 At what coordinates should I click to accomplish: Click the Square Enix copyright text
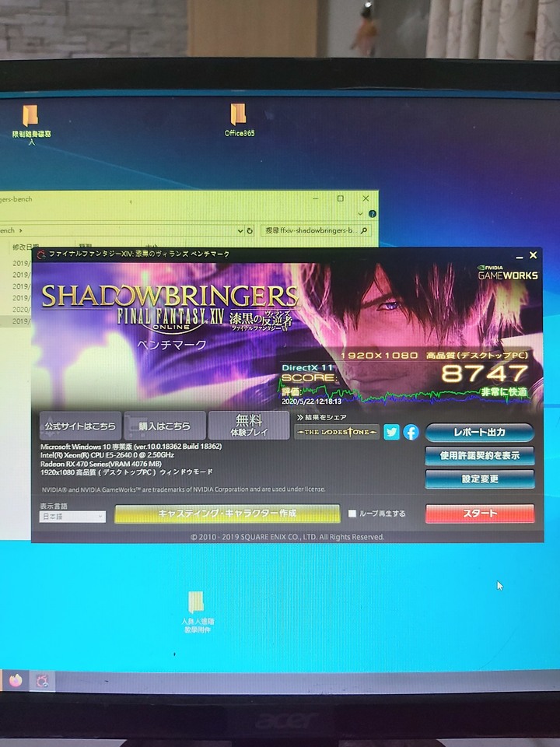[x=287, y=537]
